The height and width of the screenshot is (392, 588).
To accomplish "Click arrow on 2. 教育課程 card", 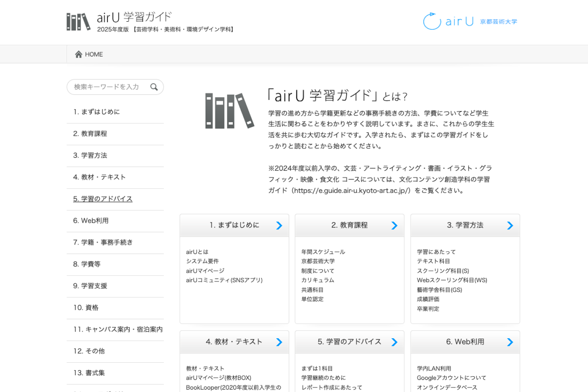I will tap(394, 225).
